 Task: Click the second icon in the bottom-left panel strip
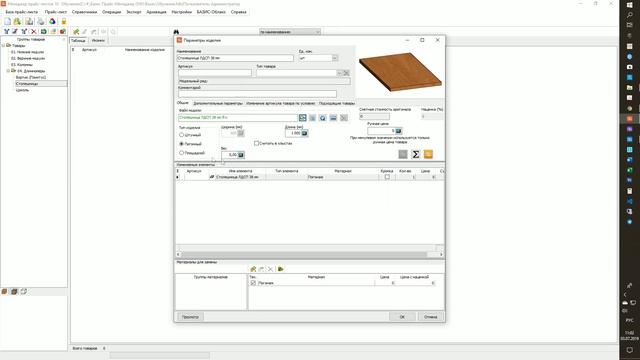14,291
